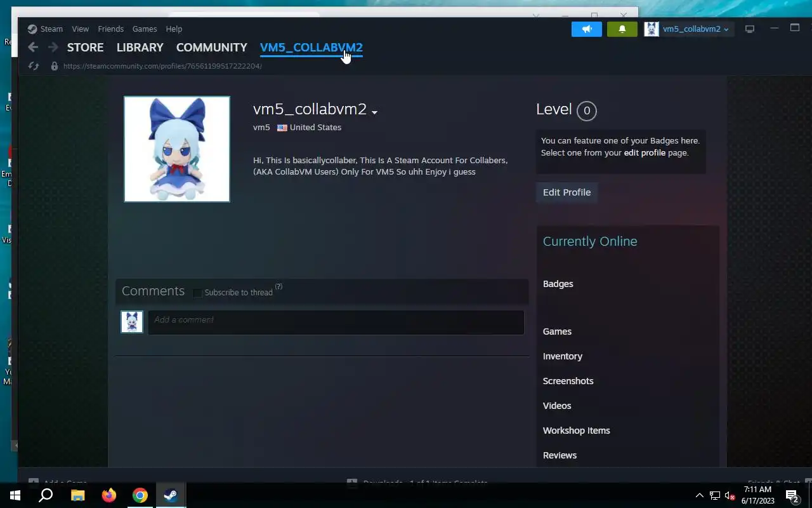Open the account dropdown in the title bar

pyautogui.click(x=696, y=29)
